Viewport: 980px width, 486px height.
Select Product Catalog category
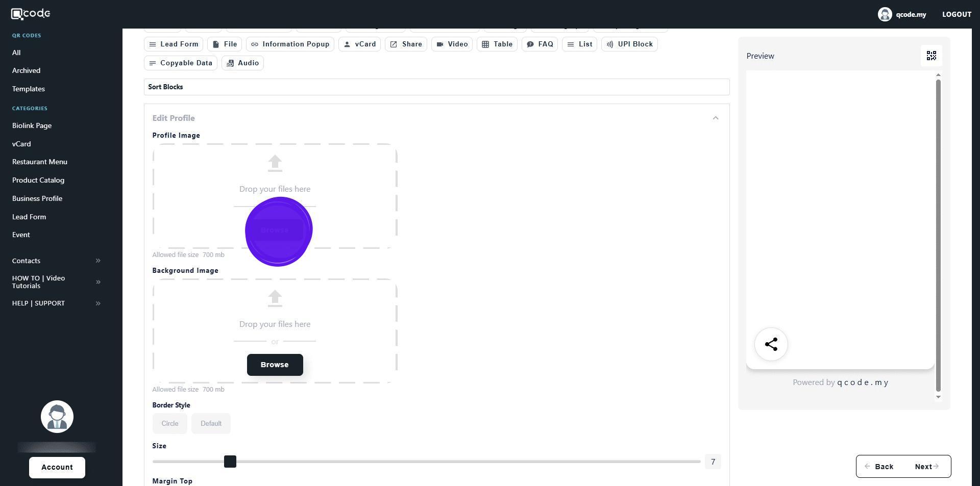coord(38,180)
